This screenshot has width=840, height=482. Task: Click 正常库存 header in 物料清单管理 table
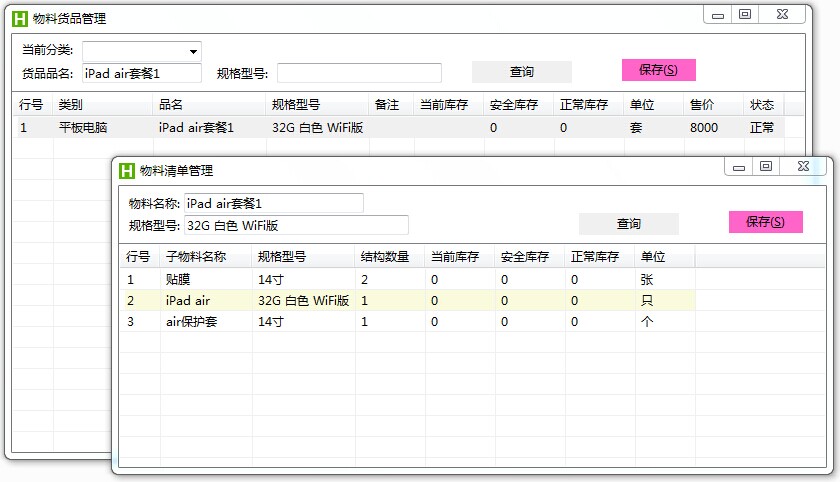tap(600, 257)
